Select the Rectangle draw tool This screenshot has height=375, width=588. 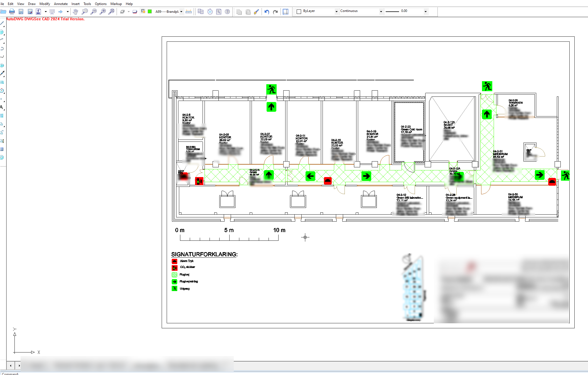pos(2,82)
